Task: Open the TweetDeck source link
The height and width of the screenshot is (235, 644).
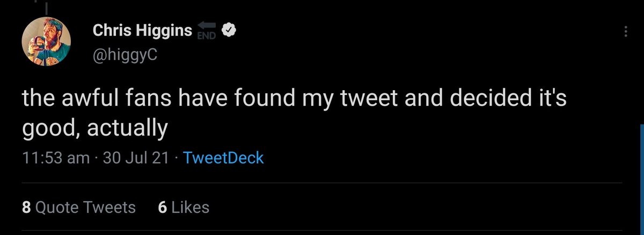Action: click(x=223, y=158)
